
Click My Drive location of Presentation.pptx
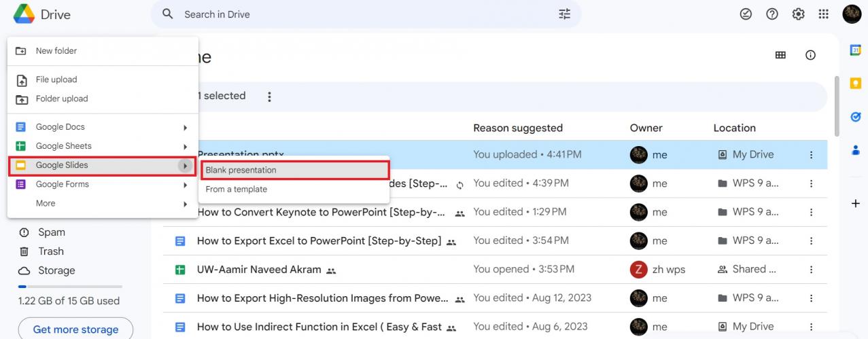click(x=746, y=155)
